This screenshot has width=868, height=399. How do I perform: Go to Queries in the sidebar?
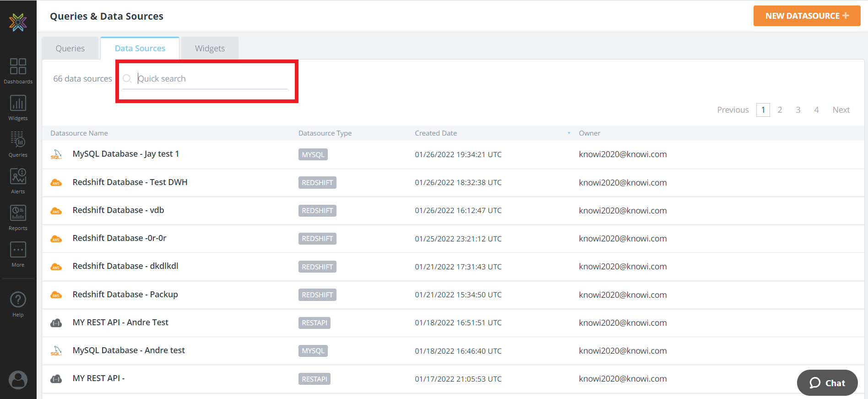click(18, 144)
